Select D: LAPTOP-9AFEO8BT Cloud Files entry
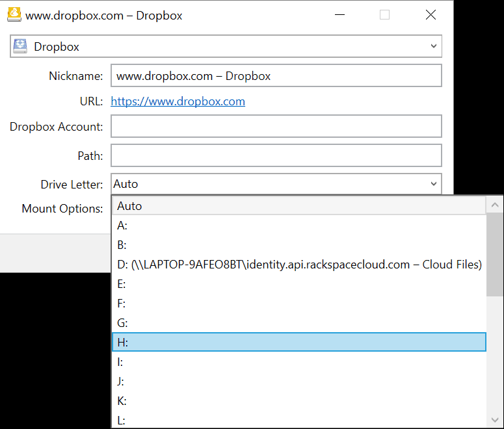 click(299, 265)
